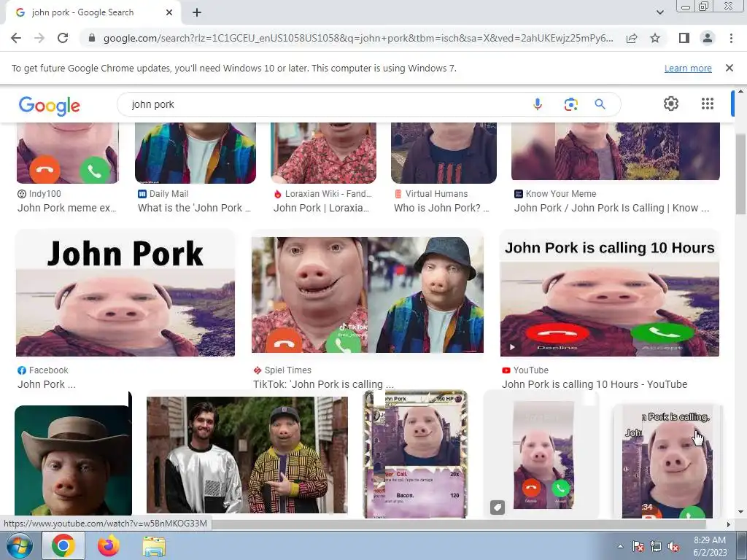
Task: Click the Facebook John Pork caption
Action: [47, 384]
